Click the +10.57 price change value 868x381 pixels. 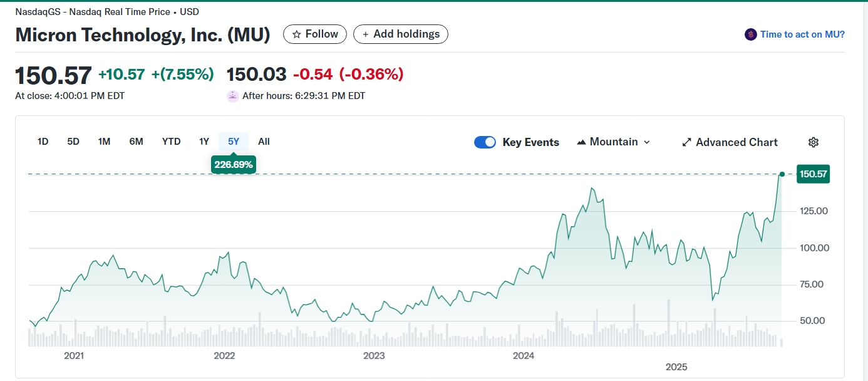(x=121, y=75)
